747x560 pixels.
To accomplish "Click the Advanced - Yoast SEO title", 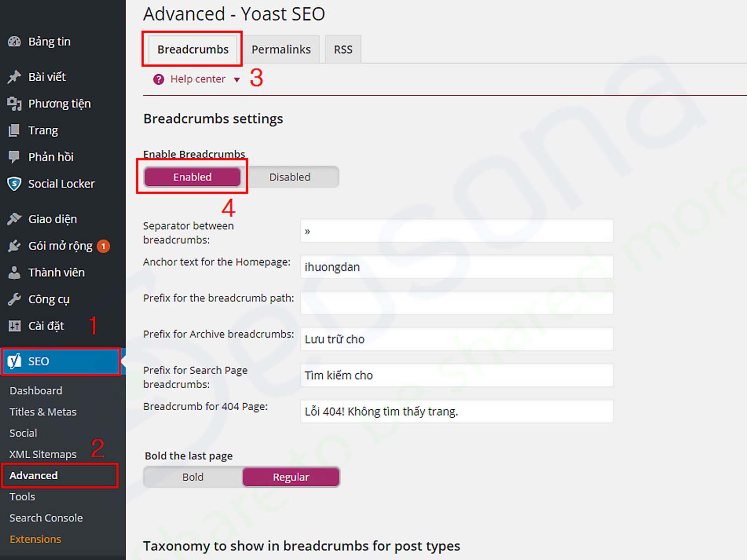I will pyautogui.click(x=234, y=14).
